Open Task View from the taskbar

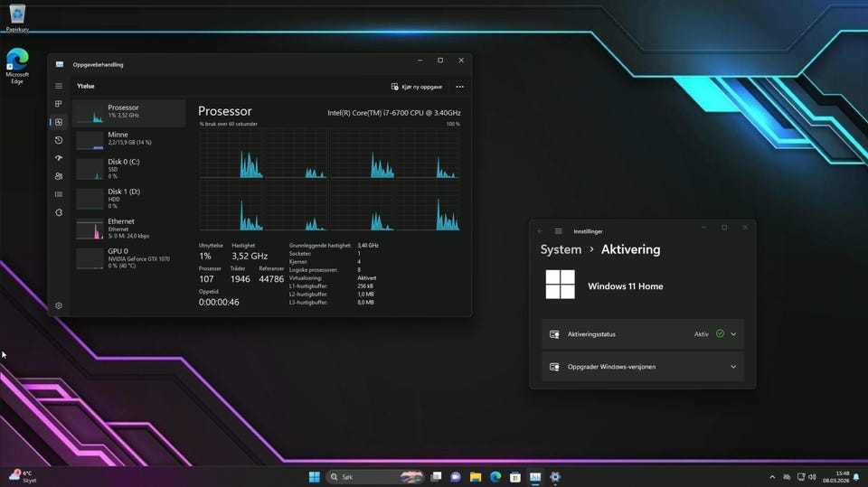pos(436,477)
